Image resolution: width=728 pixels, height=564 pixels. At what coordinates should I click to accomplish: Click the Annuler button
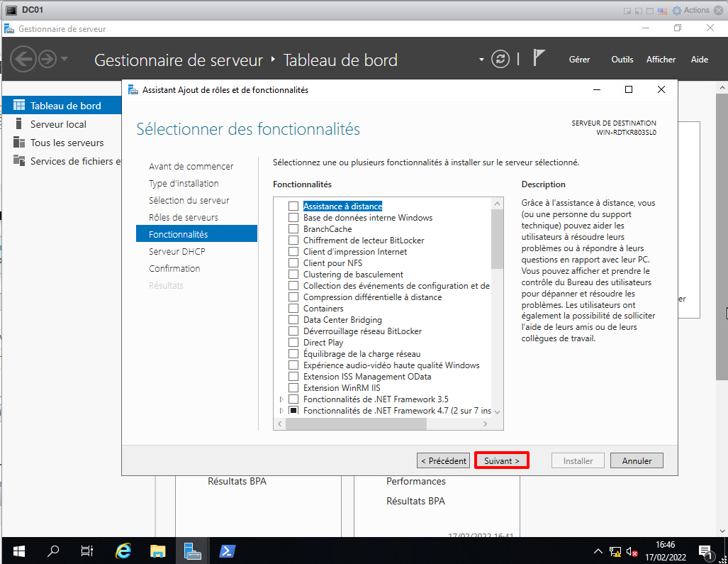point(637,460)
